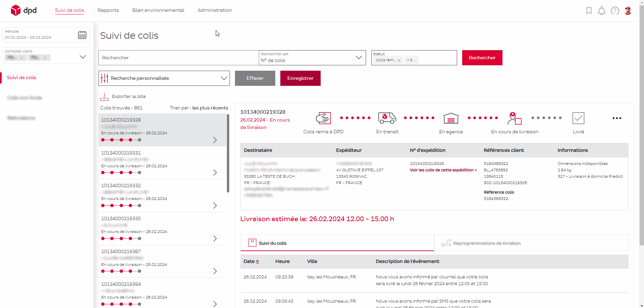Screen dimensions: 644x308
Task: Follow Voir les colis de cette expédition link
Action: [x=443, y=170]
